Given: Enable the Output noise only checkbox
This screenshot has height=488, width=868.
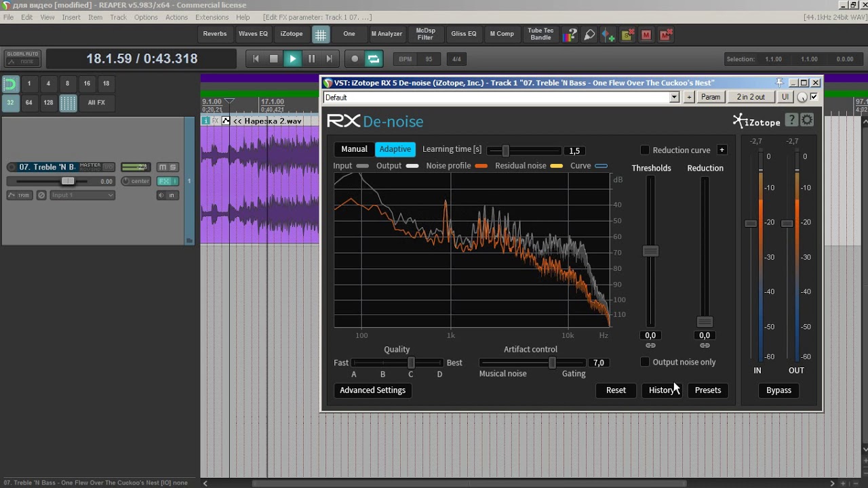Looking at the screenshot, I should (x=645, y=362).
